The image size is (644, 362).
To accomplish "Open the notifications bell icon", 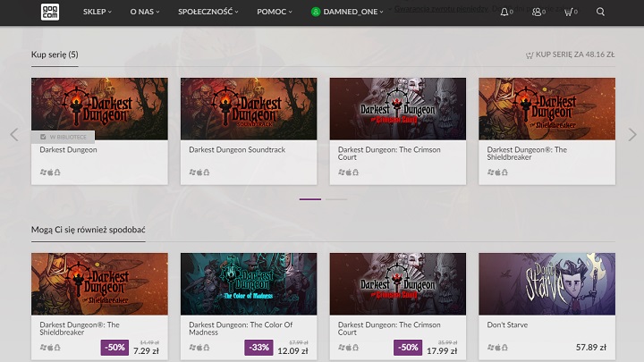I will coord(504,12).
